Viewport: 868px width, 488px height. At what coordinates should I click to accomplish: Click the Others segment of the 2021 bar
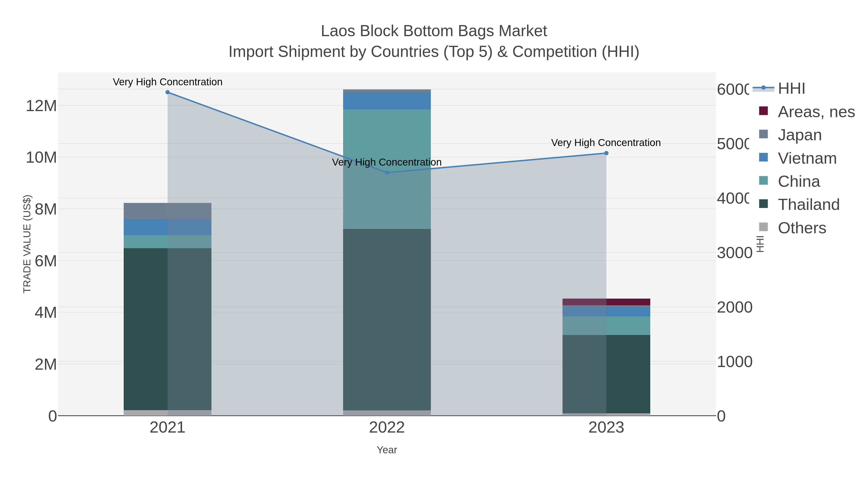(x=168, y=413)
